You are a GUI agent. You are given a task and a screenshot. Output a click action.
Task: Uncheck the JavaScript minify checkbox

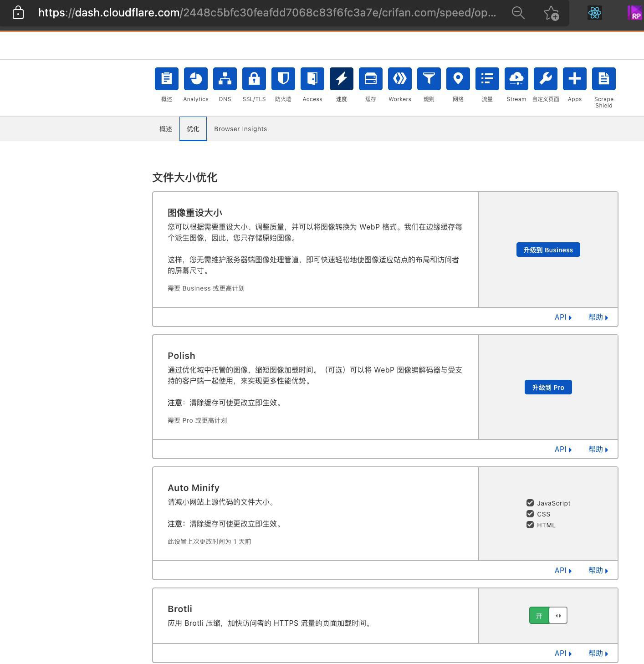pos(530,503)
